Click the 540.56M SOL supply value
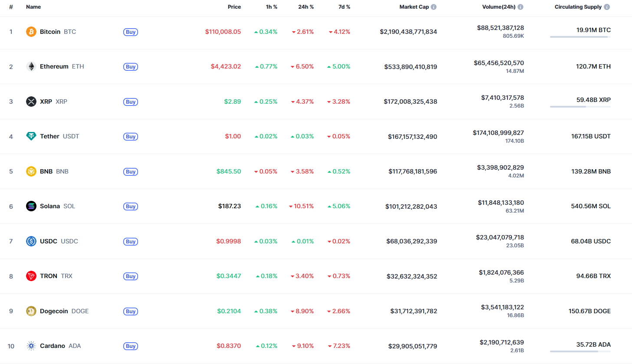 tap(591, 206)
